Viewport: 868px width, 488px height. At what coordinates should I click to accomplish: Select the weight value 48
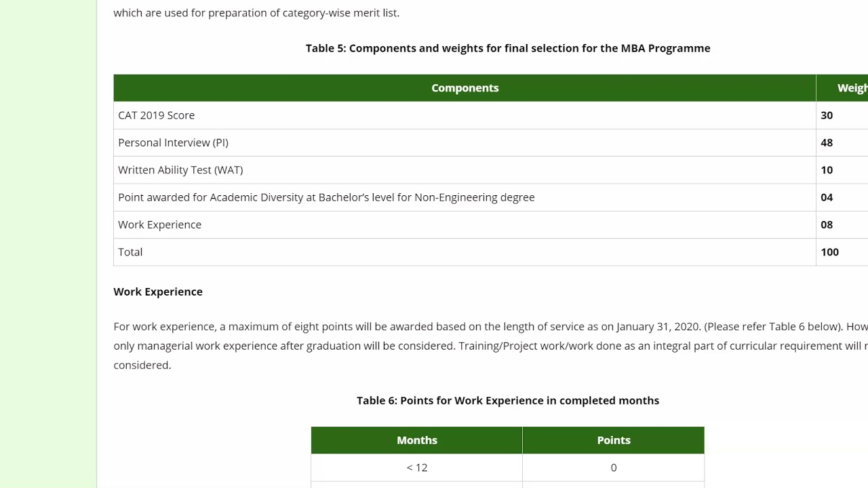(827, 142)
